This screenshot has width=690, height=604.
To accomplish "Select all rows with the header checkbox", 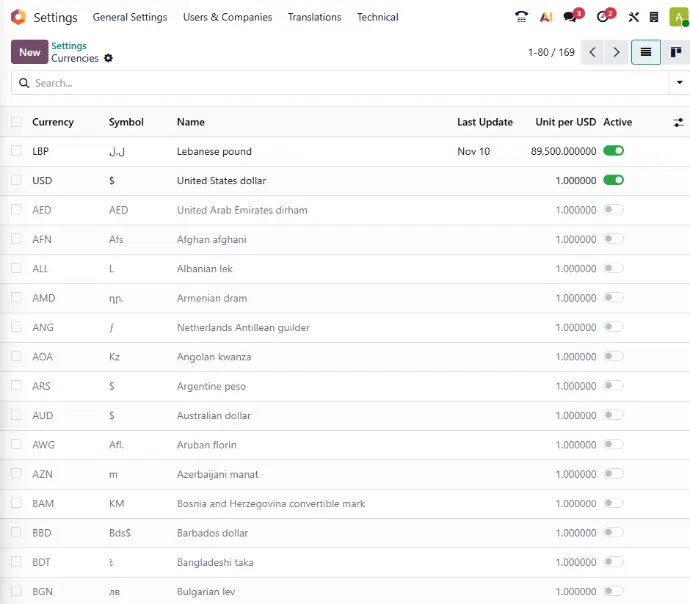I will pyautogui.click(x=16, y=122).
